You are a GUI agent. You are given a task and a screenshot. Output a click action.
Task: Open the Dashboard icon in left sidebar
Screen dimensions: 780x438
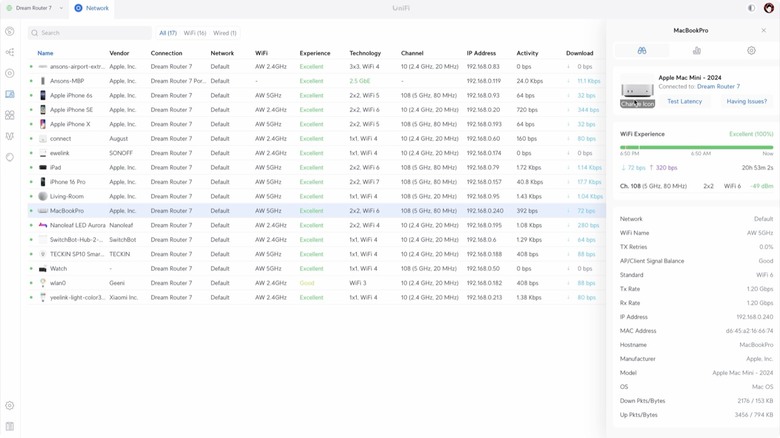point(9,31)
